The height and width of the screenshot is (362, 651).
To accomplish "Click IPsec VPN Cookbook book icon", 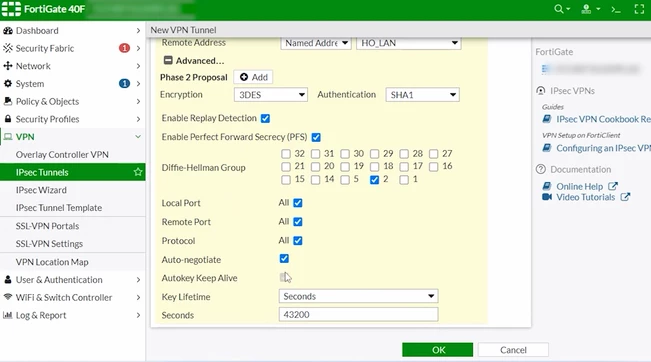I will (x=547, y=119).
